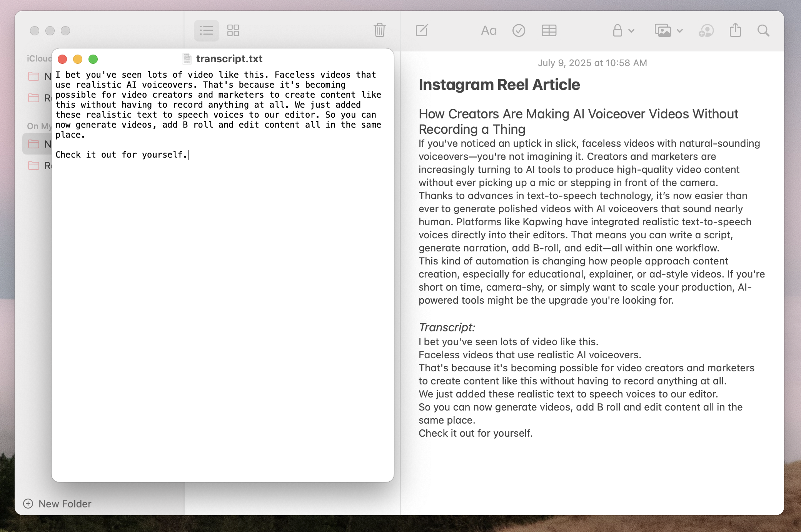Switch notes list to gallery view
801x532 pixels.
pyautogui.click(x=234, y=30)
